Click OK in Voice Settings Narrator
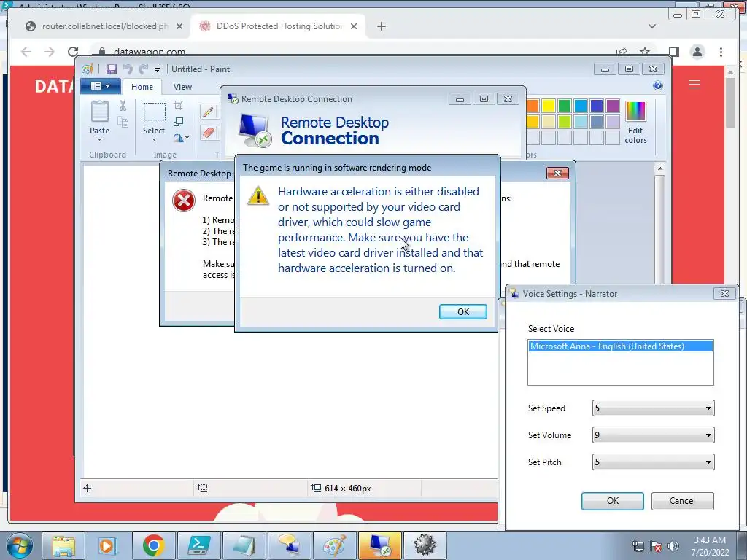This screenshot has width=747, height=560. point(613,501)
